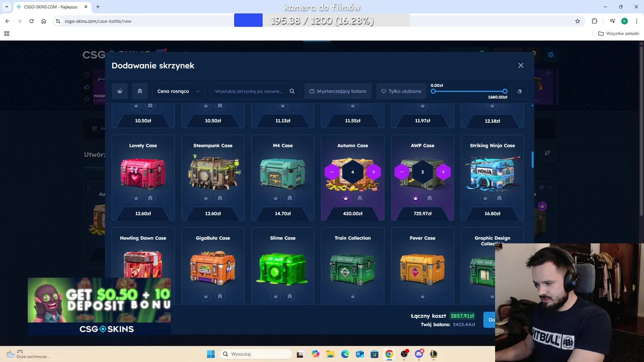644x362 pixels.
Task: Close the Dodawanie skrzynek dialog
Action: click(521, 65)
